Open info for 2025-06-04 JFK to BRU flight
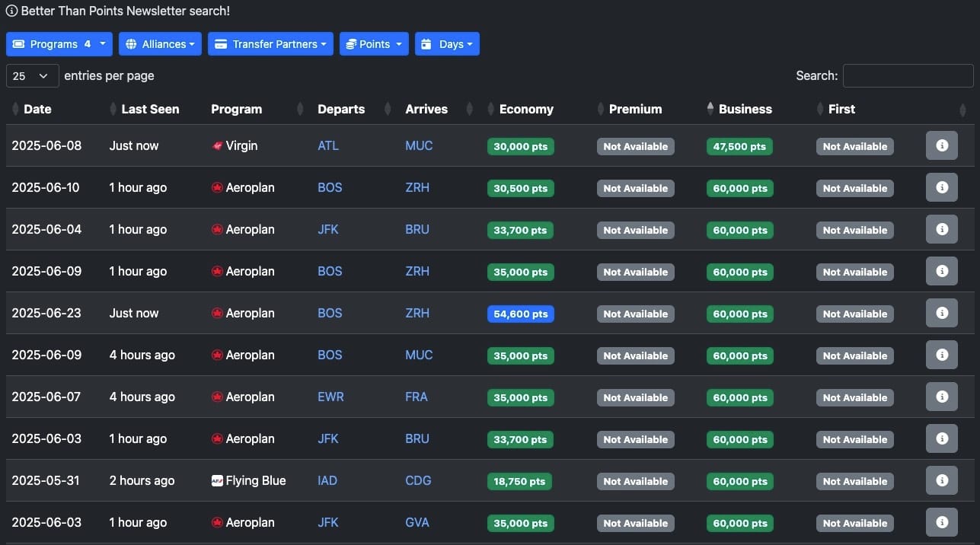The height and width of the screenshot is (545, 980). (941, 229)
